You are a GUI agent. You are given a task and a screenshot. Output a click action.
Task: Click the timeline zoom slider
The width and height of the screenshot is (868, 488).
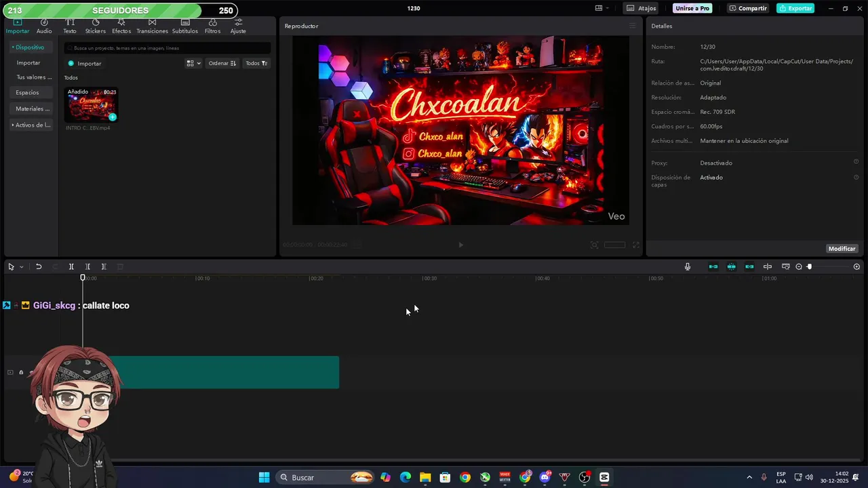pyautogui.click(x=829, y=266)
